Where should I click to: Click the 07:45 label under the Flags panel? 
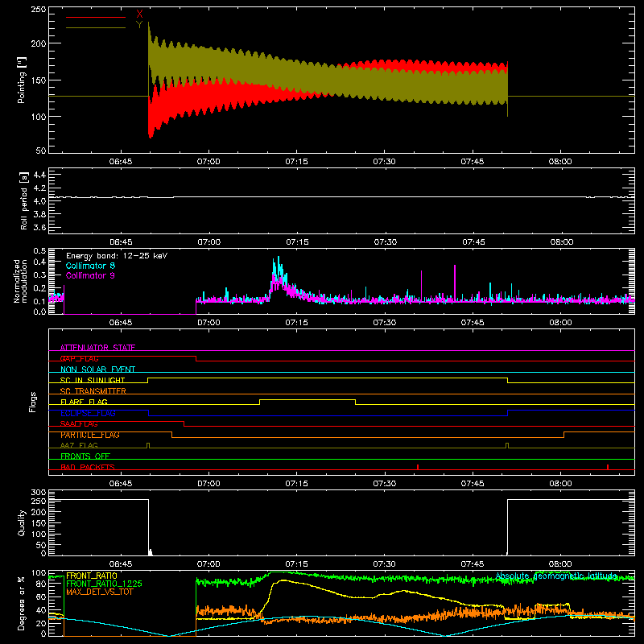coord(473,484)
